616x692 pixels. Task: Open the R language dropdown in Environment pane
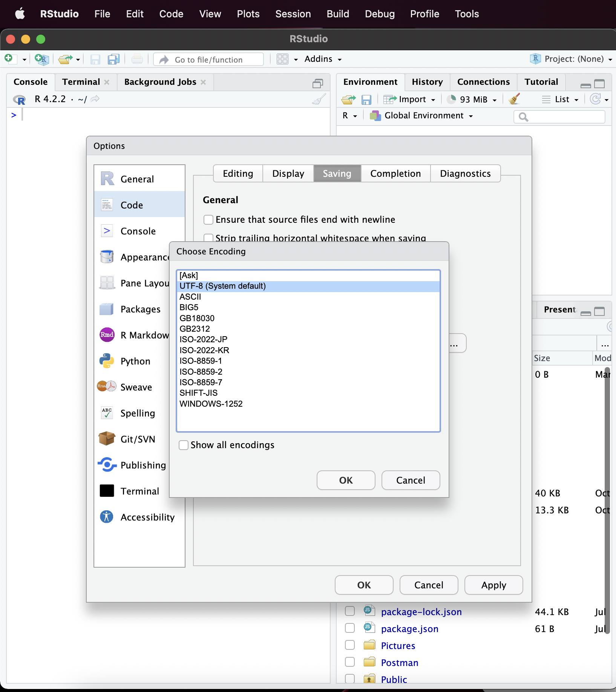[x=349, y=116]
